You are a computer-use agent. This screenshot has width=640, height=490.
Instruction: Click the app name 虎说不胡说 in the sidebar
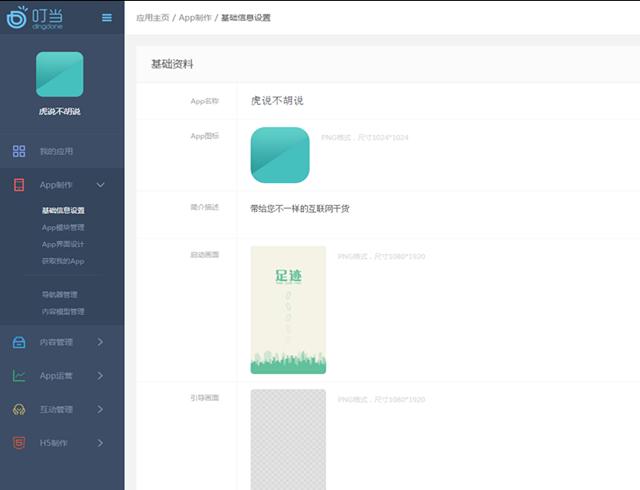click(60, 111)
